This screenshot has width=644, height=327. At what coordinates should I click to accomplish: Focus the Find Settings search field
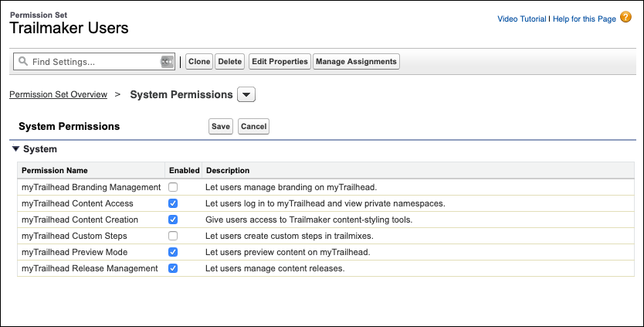tap(94, 62)
